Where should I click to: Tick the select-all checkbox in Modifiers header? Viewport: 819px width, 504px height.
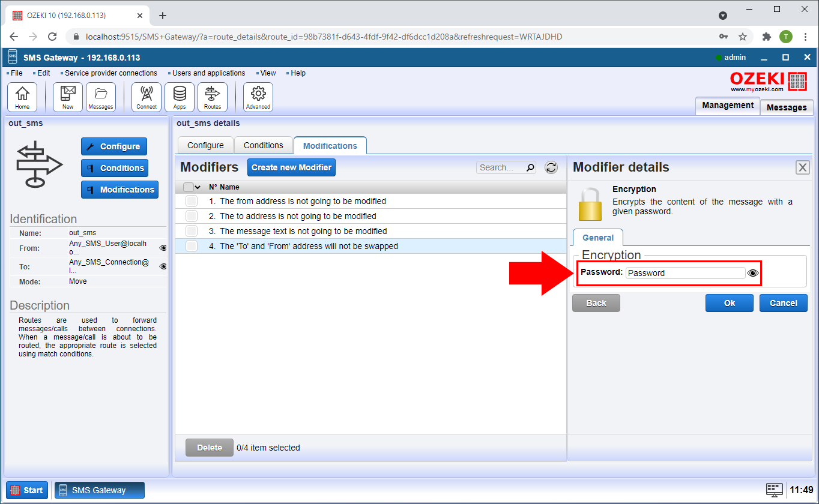tap(189, 187)
